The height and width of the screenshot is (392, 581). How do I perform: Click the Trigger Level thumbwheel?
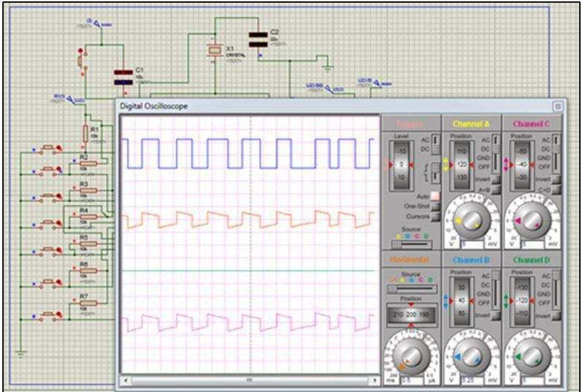401,165
